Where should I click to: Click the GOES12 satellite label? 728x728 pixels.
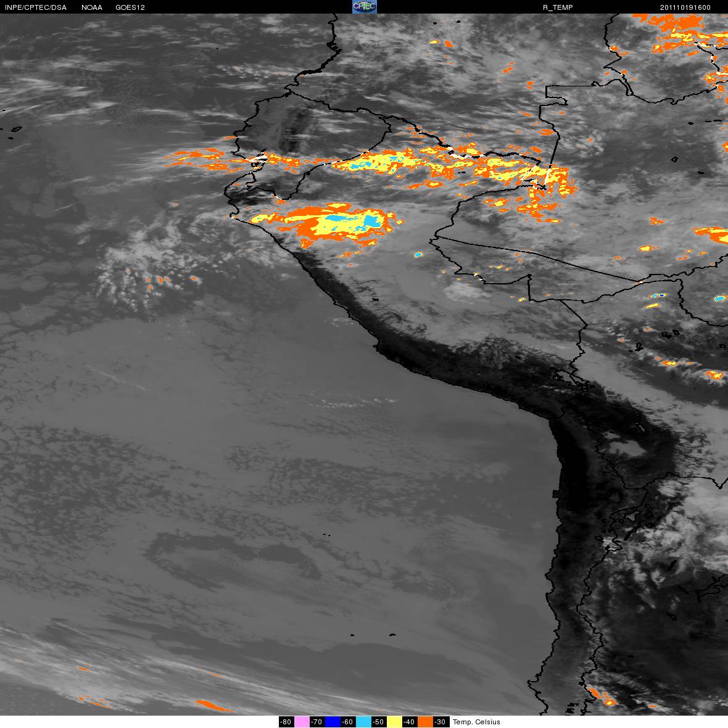pyautogui.click(x=130, y=7)
